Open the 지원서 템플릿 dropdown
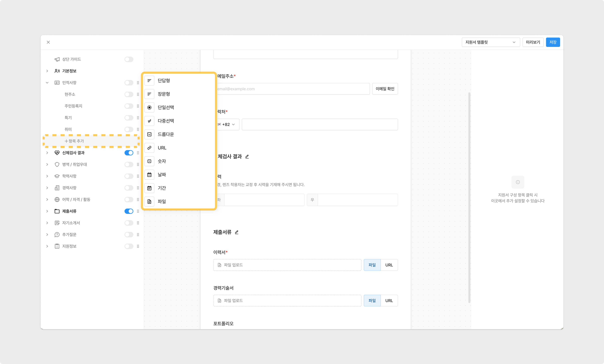Screen dimensions: 604x364 click(x=491, y=42)
